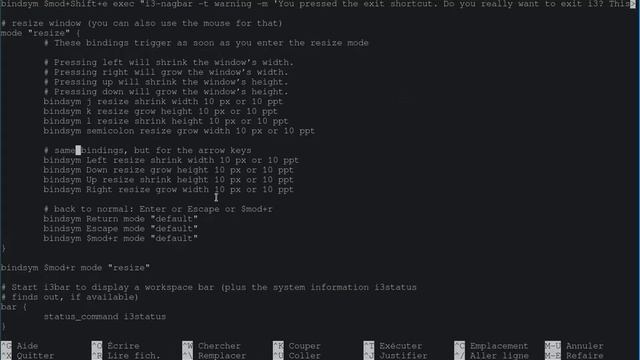Click comment 'same bindings, but for the arrow keys'
This screenshot has width=640, height=360.
[x=147, y=151]
